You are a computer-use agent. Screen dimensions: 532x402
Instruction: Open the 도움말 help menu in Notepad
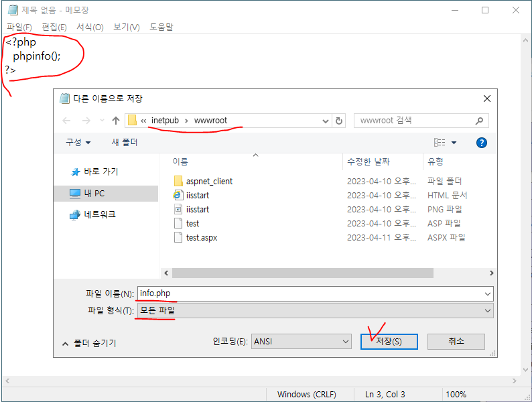[x=161, y=27]
